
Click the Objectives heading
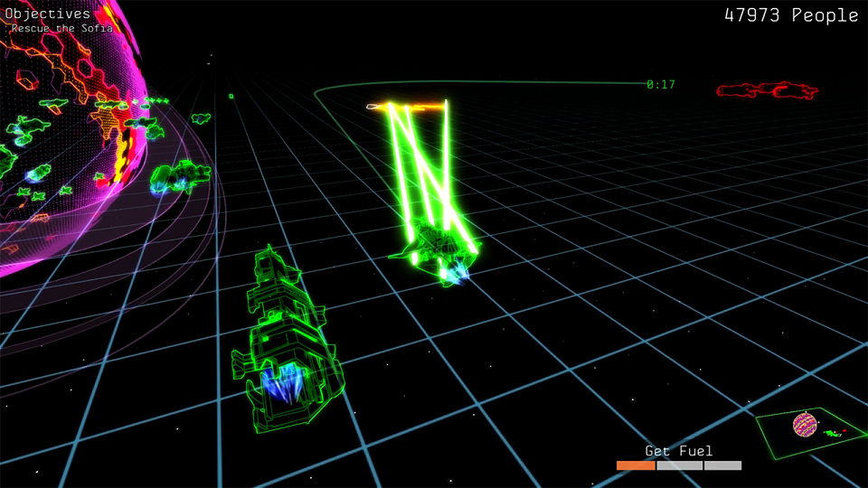(48, 14)
